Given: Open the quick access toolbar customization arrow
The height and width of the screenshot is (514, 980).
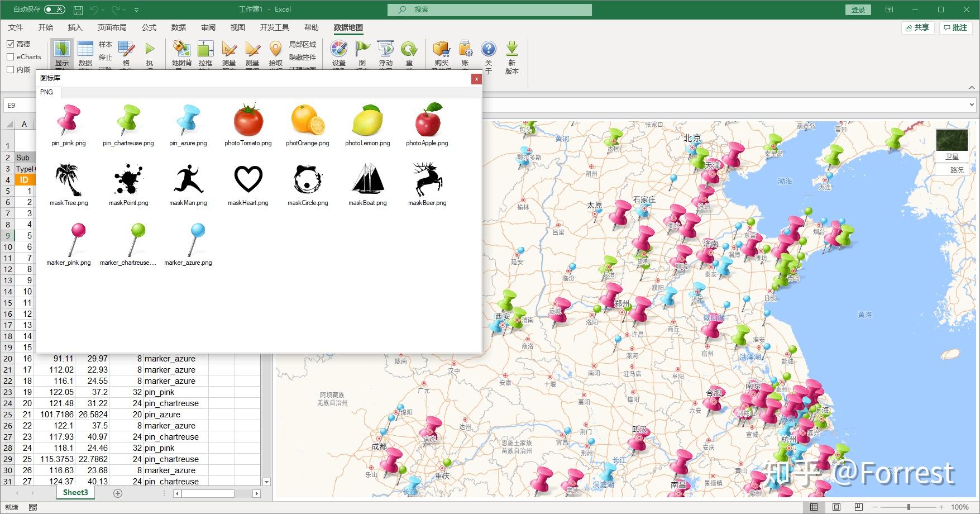Looking at the screenshot, I should point(136,9).
